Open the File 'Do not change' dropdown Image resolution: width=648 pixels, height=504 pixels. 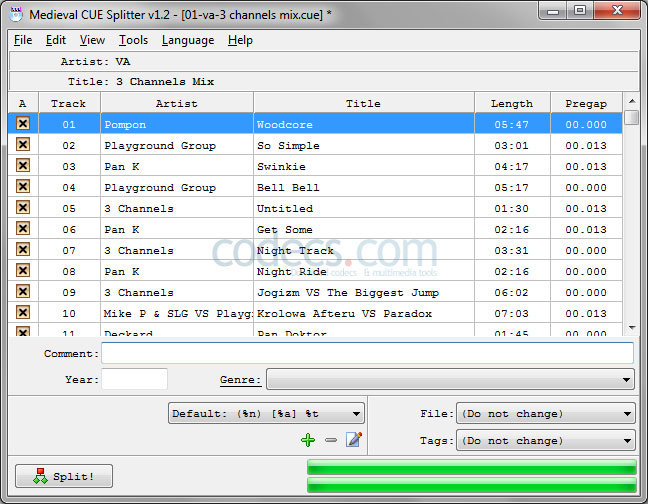pyautogui.click(x=546, y=414)
